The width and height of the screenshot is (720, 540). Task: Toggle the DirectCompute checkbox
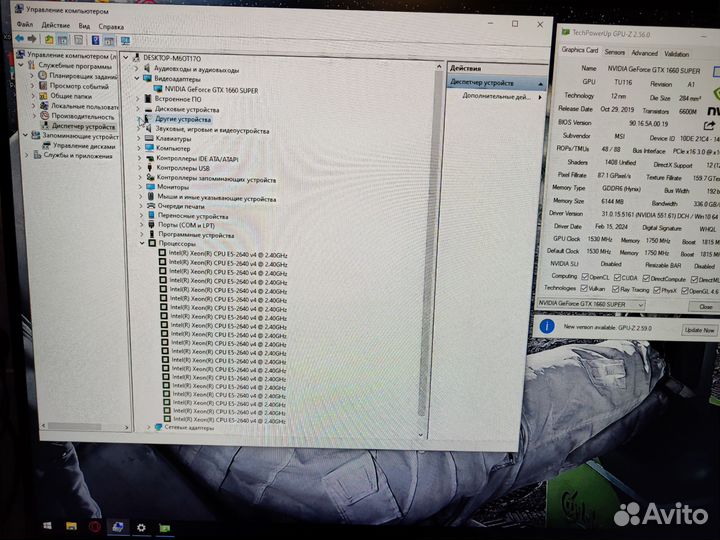pyautogui.click(x=646, y=278)
